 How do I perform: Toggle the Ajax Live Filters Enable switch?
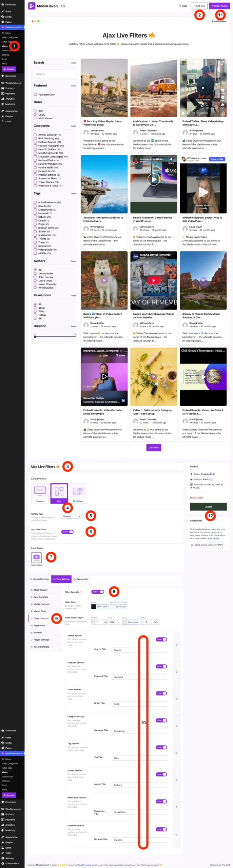tap(67, 532)
